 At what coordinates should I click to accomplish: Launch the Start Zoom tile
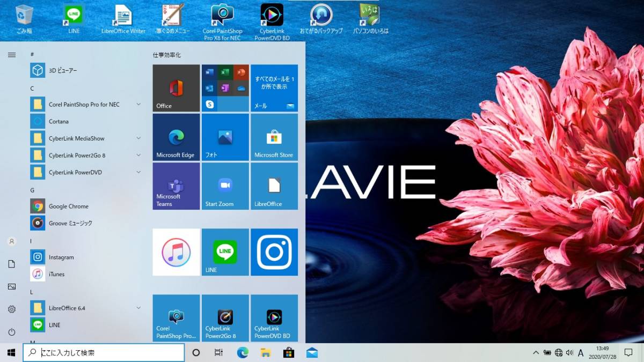(x=225, y=186)
